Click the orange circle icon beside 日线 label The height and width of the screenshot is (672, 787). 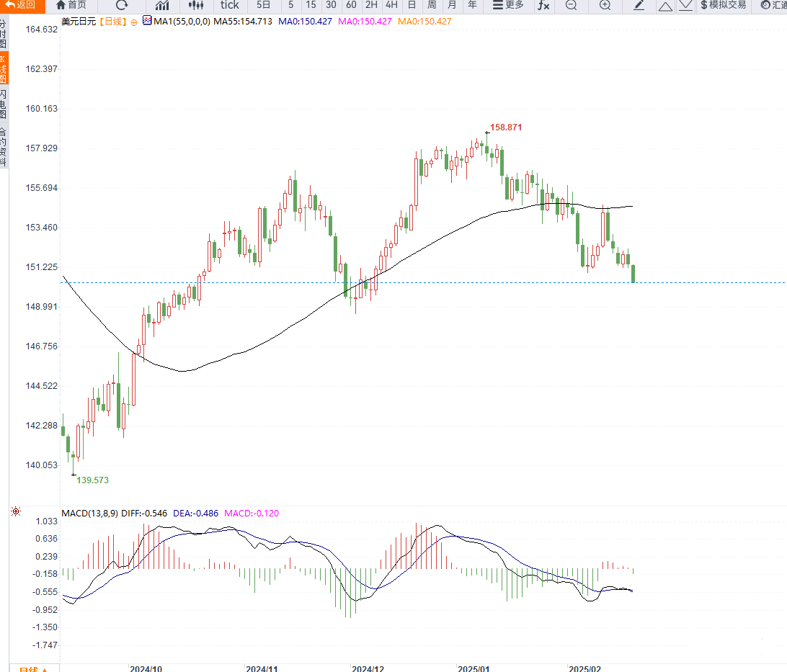tap(133, 22)
